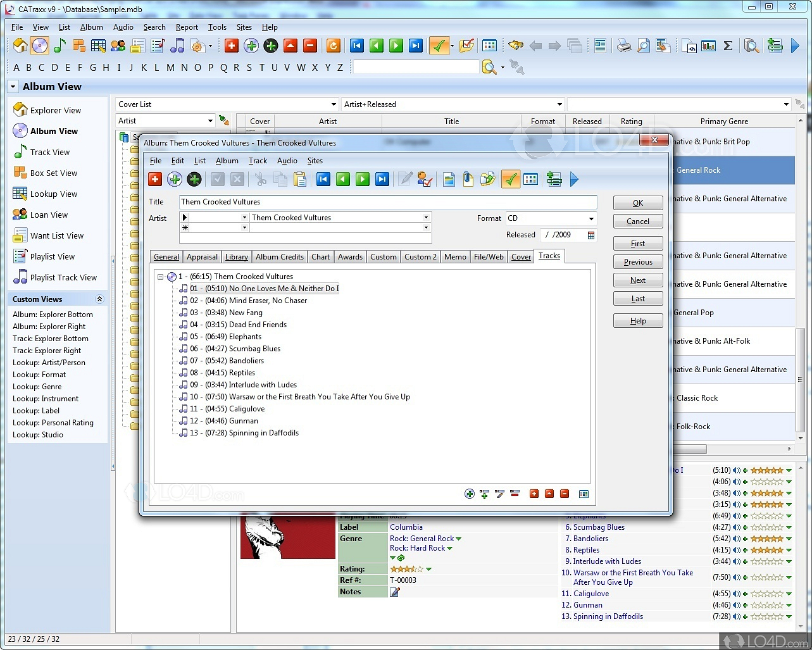Image resolution: width=812 pixels, height=650 pixels.
Task: Click the speaker icon beside Gunman track
Action: click(x=737, y=605)
